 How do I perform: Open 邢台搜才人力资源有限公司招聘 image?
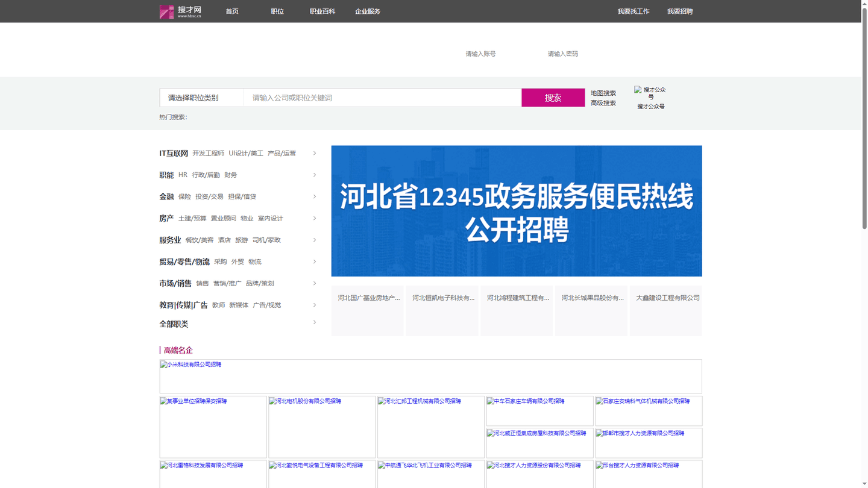tap(649, 474)
